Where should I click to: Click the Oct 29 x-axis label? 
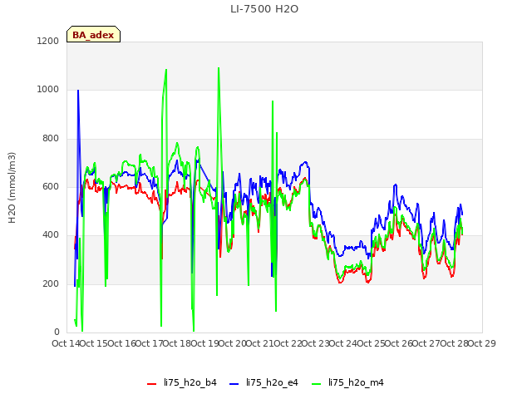coord(482,343)
